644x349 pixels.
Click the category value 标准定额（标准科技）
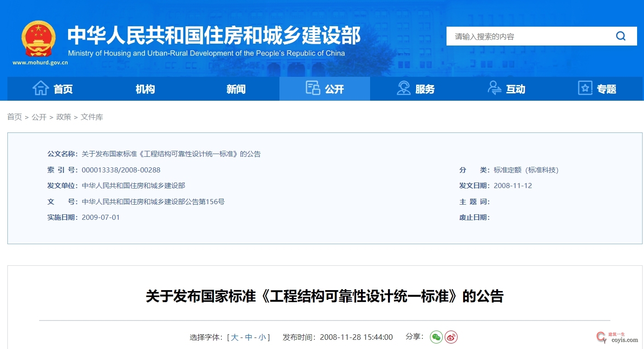coord(526,170)
